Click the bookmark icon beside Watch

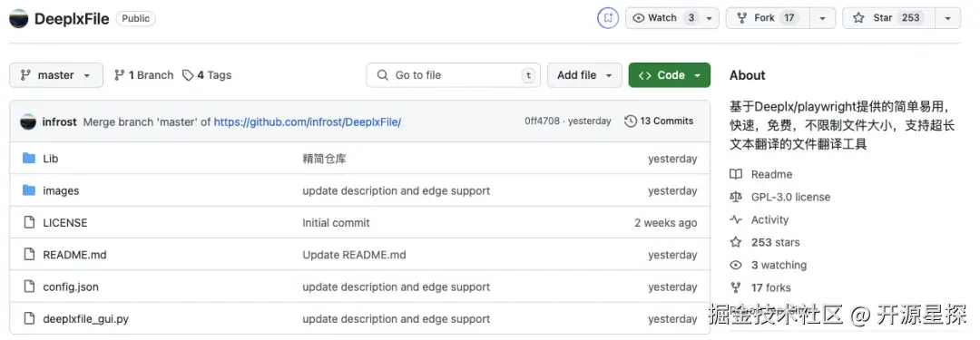coord(607,18)
